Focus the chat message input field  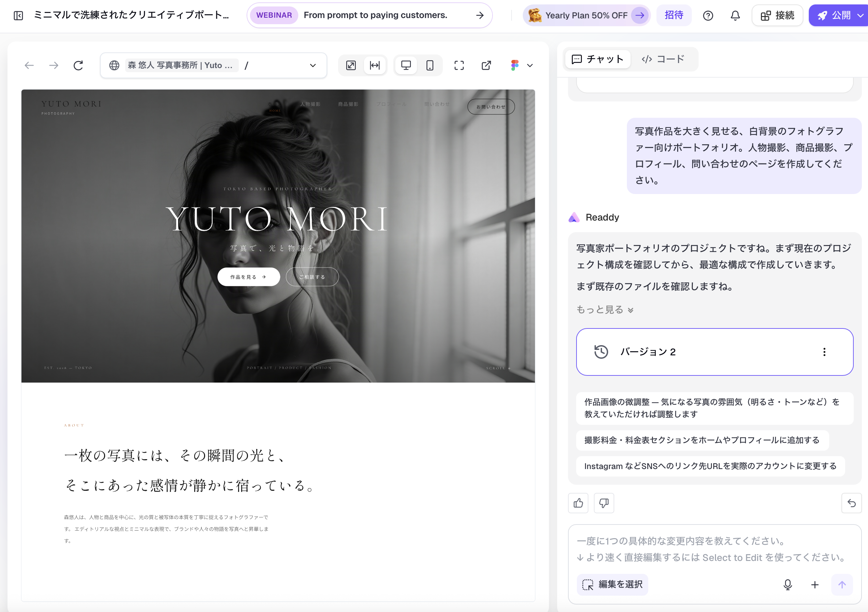tap(715, 549)
